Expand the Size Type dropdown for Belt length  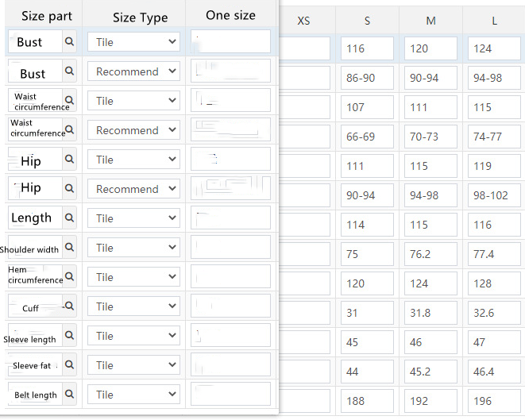pos(133,395)
